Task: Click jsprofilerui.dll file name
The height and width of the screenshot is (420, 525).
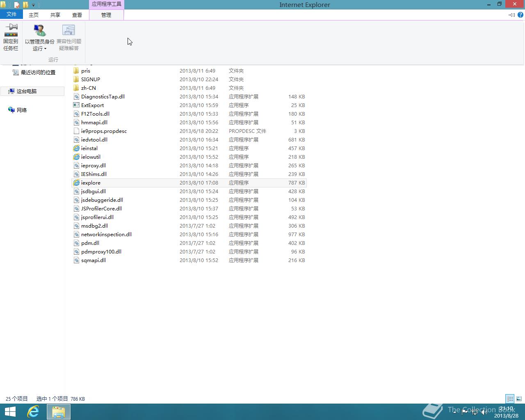Action: click(x=97, y=217)
